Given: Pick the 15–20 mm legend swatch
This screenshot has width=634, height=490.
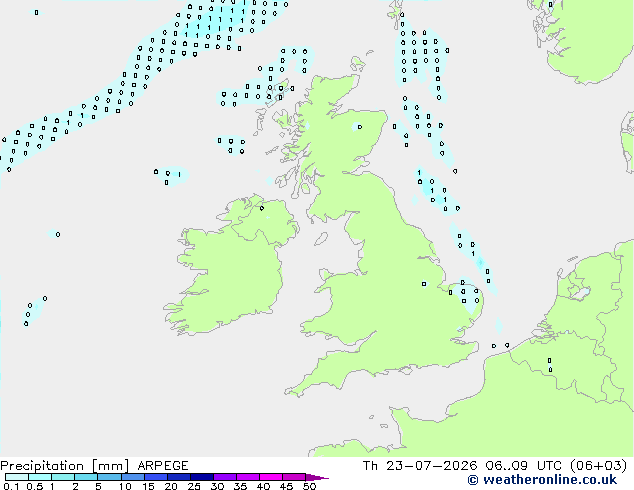Looking at the screenshot, I should (x=156, y=477).
